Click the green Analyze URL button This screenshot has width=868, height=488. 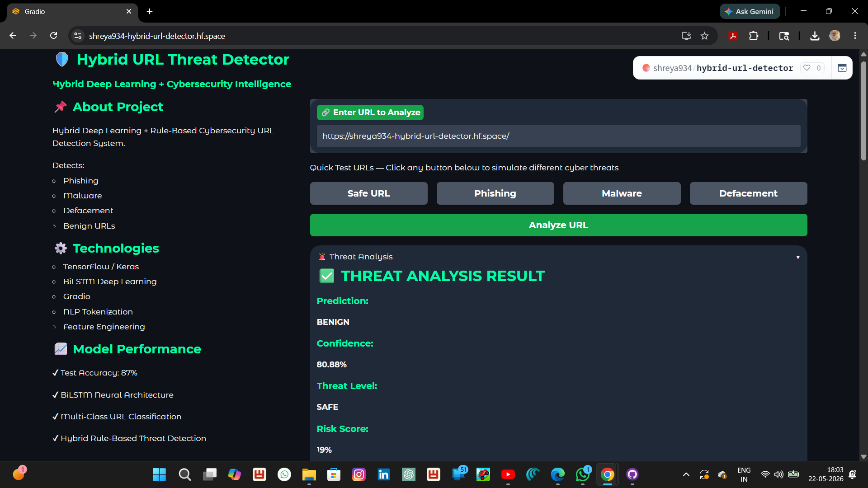(x=558, y=225)
